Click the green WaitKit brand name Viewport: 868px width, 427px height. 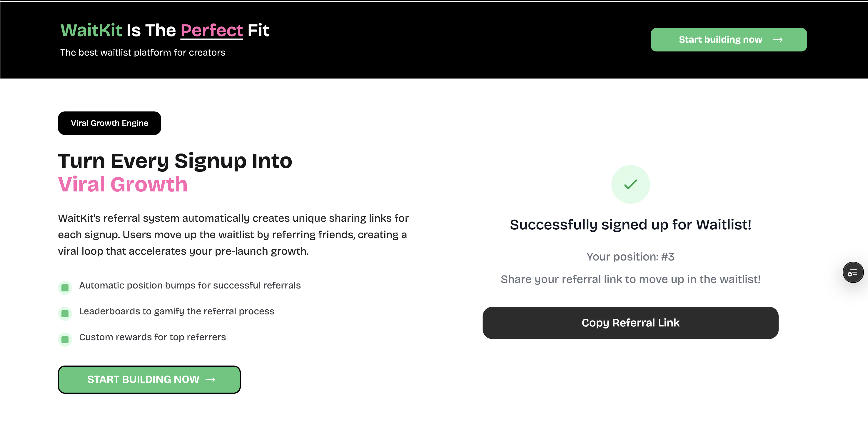coord(91,30)
